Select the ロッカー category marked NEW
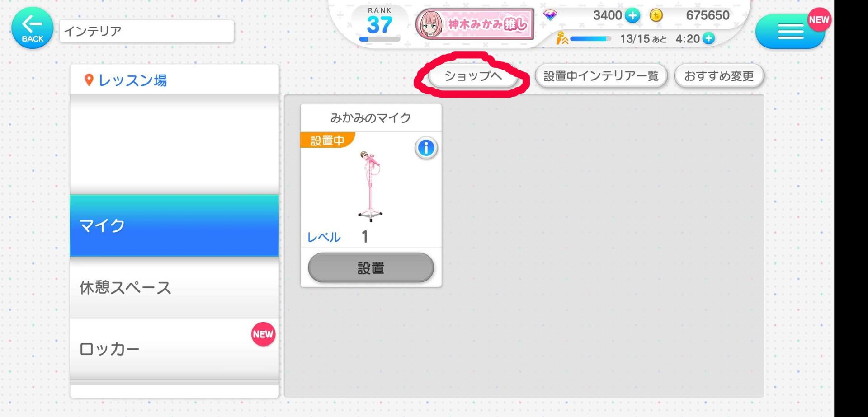Image resolution: width=868 pixels, height=417 pixels. coord(175,349)
